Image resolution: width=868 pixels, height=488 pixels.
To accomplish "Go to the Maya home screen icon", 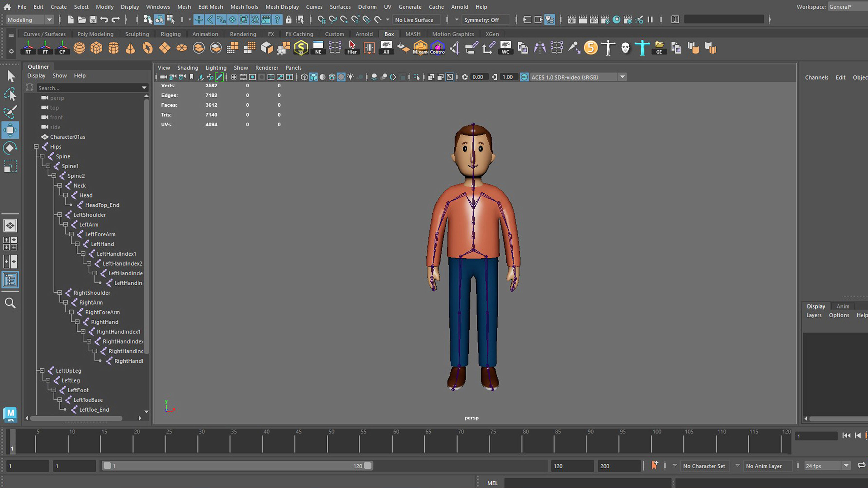I will tap(7, 7).
